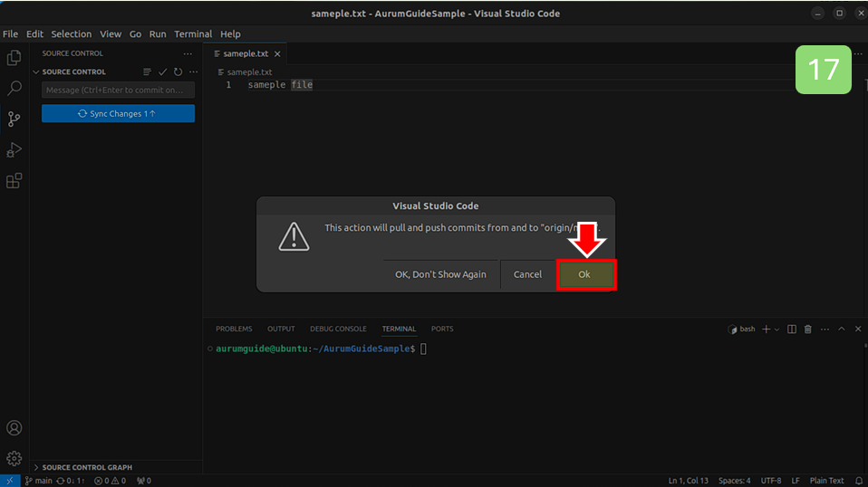
Task: Open the Run and Debug view
Action: 14,149
